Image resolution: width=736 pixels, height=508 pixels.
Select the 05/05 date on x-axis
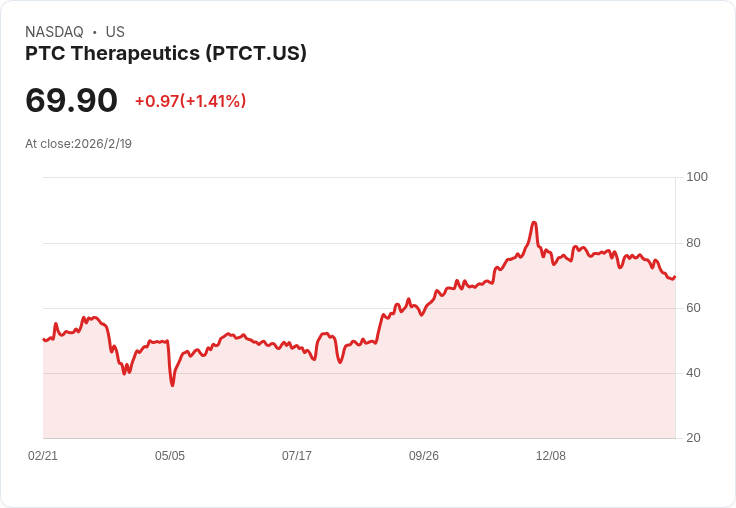[170, 456]
